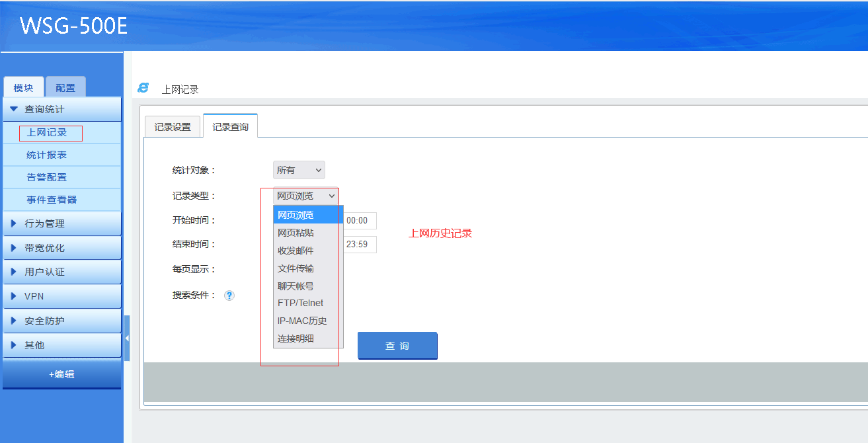This screenshot has width=868, height=443.
Task: Select 网页粘贴 from the list
Action: tap(296, 233)
